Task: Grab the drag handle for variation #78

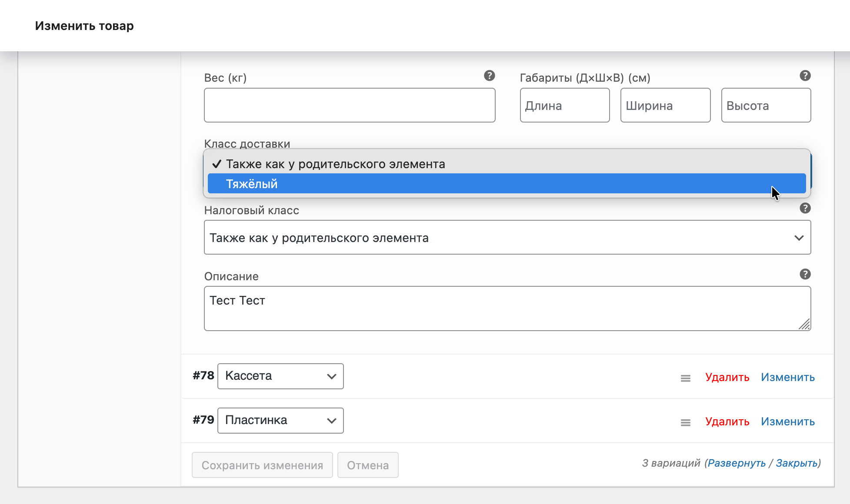Action: pos(685,378)
